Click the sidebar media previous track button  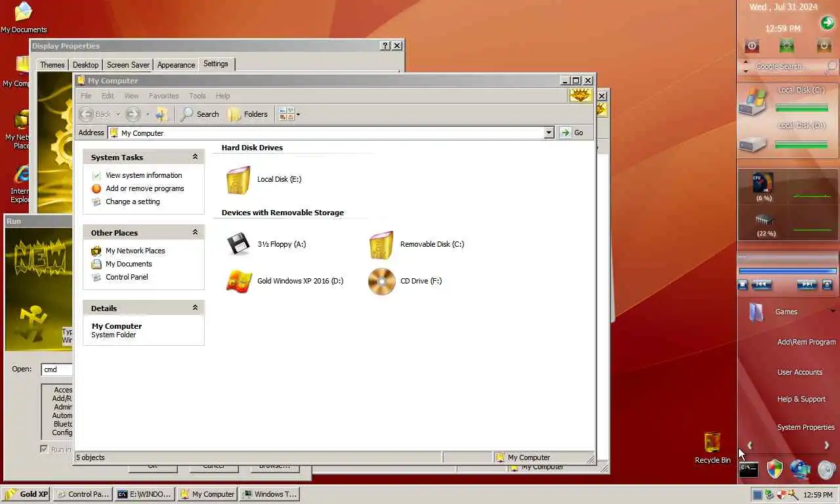[761, 284]
